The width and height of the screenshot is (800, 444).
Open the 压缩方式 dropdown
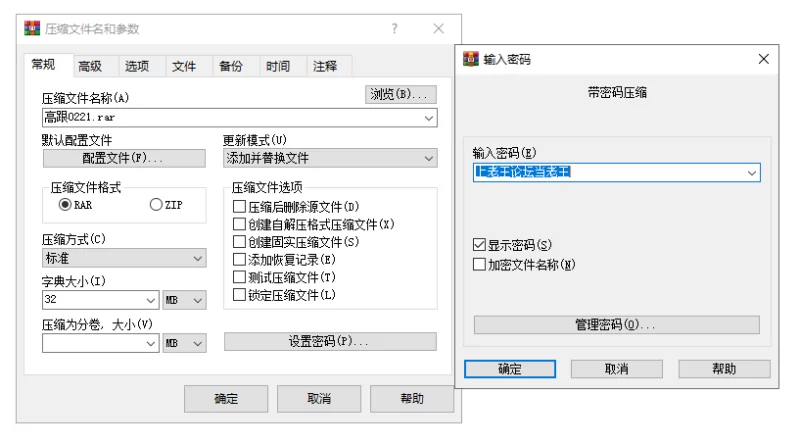[196, 259]
